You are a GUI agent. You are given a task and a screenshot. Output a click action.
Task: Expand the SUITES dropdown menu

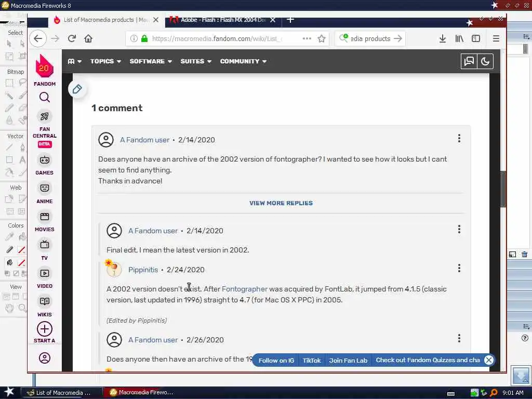tap(196, 61)
